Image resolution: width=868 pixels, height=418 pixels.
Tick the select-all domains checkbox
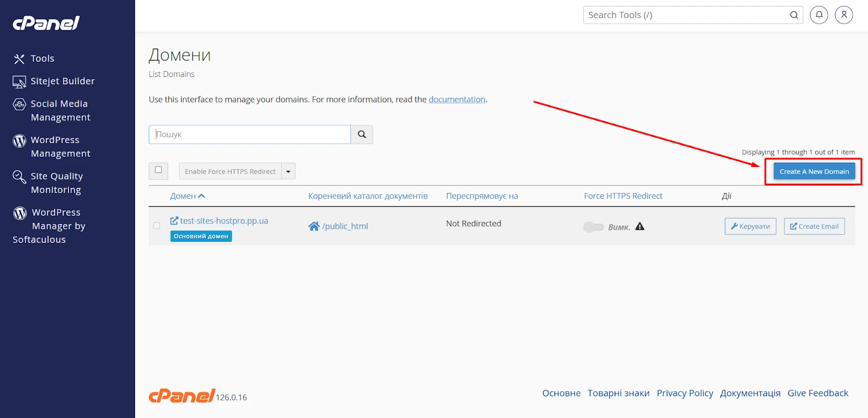click(x=158, y=170)
